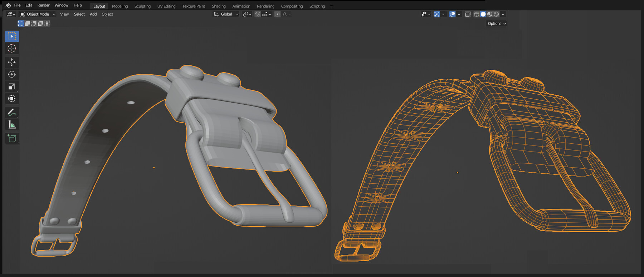Add a new workspace with the plus button
The image size is (644, 277).
tap(332, 6)
